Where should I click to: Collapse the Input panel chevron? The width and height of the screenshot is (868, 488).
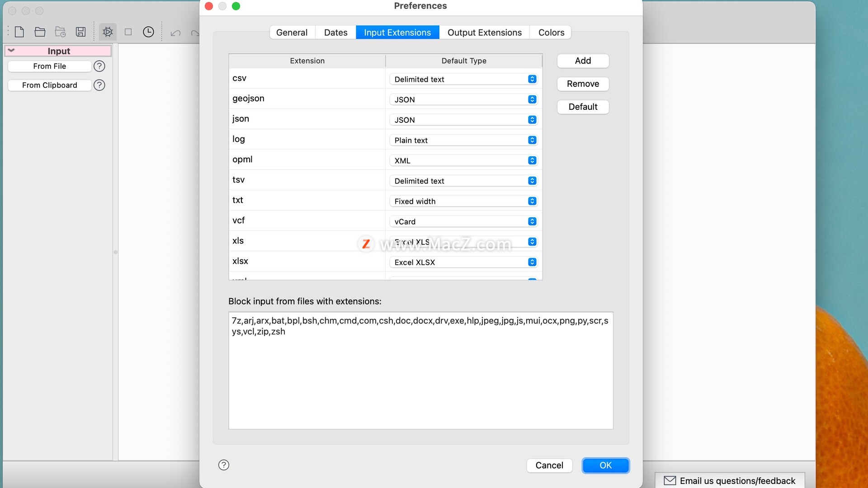[x=11, y=51]
